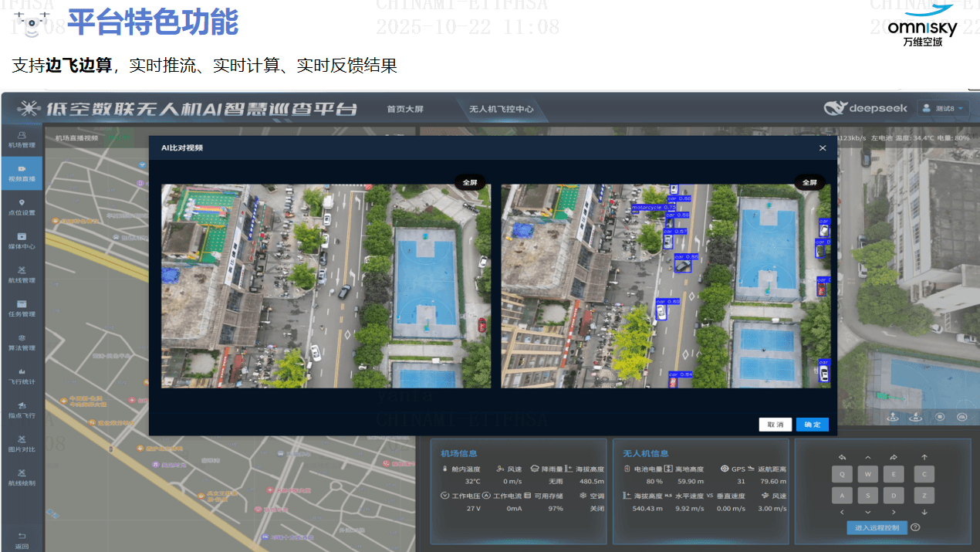Click 全屏 on the left video
Screen dimensions: 980x552
pos(470,183)
